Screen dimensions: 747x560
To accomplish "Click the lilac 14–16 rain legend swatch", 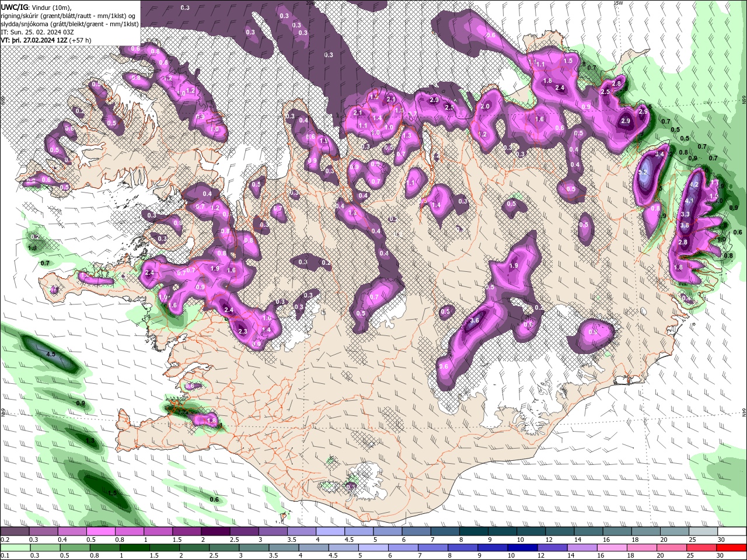I will (584, 548).
